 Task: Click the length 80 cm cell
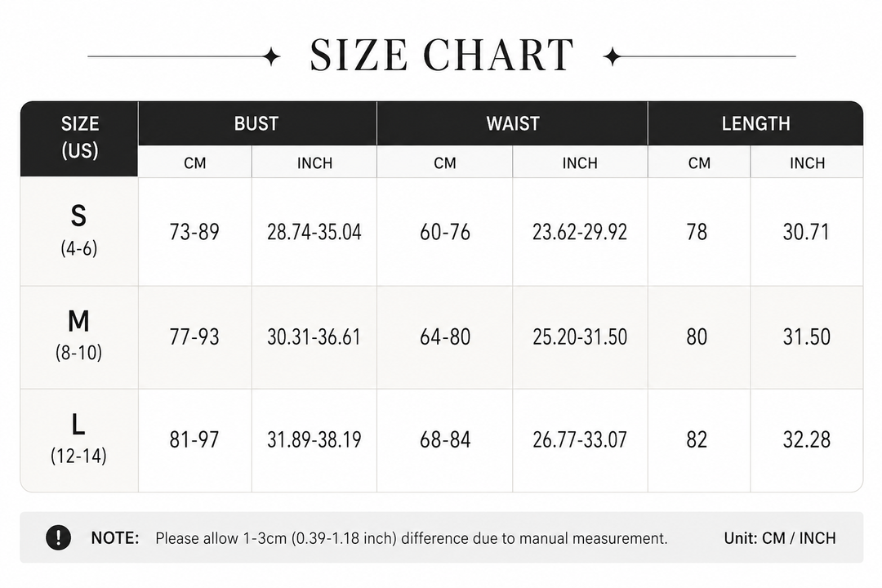697,336
